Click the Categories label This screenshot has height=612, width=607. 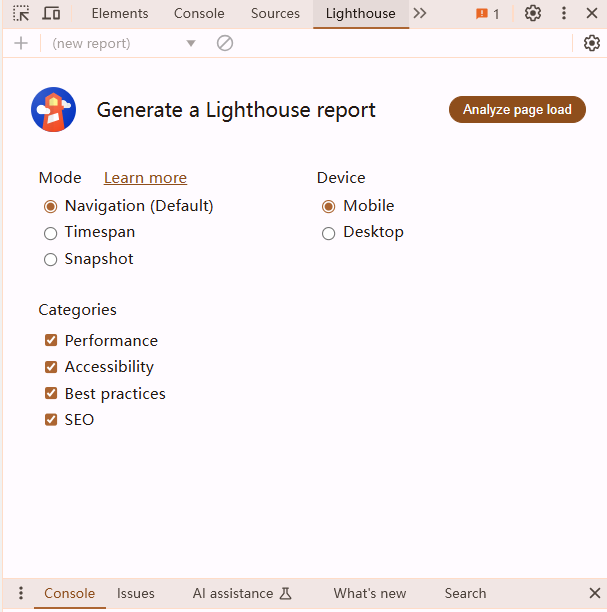click(x=77, y=310)
